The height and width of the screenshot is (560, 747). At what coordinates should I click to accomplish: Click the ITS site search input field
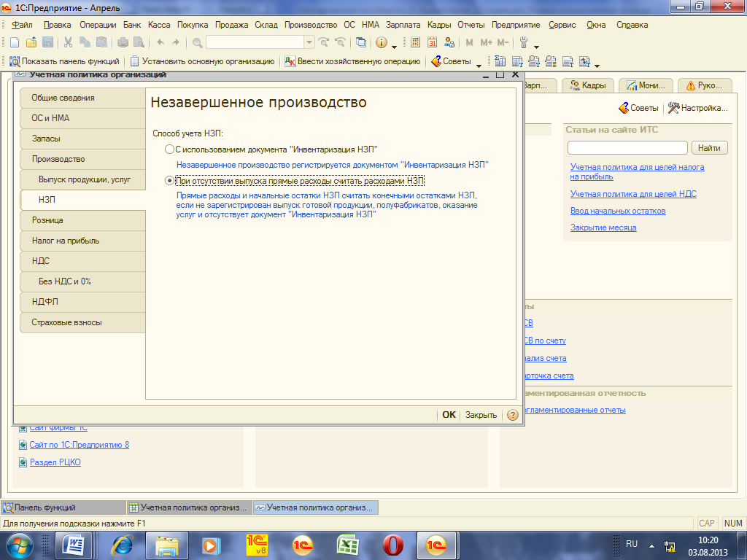coord(627,148)
